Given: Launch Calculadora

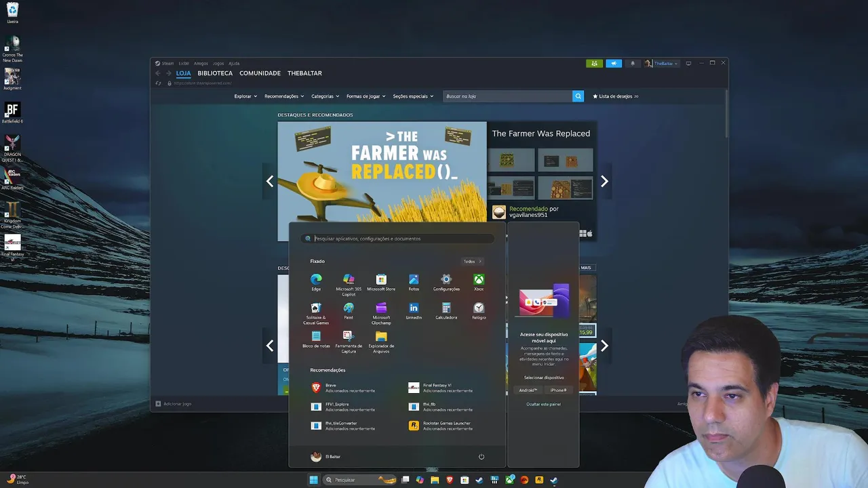Looking at the screenshot, I should (446, 310).
